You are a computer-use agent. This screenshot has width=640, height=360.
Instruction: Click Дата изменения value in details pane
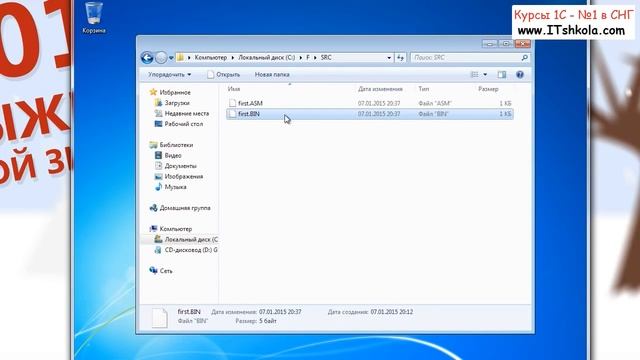coord(280,312)
